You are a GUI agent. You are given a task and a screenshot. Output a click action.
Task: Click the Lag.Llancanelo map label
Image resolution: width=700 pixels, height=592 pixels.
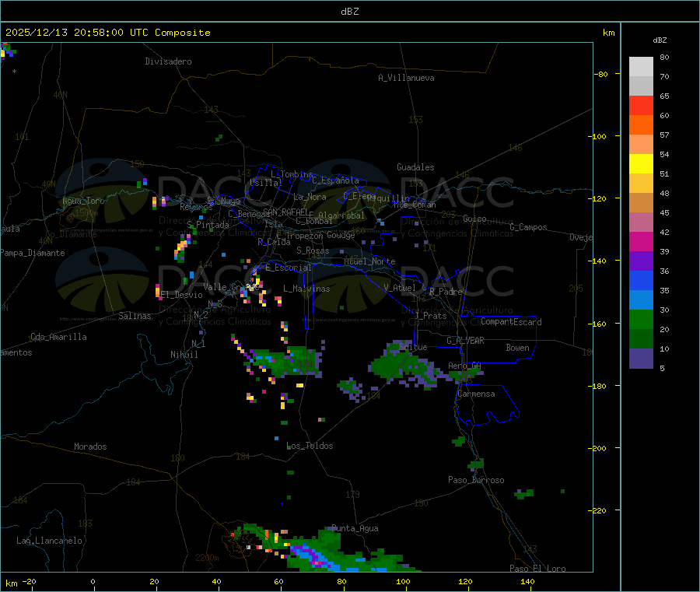pyautogui.click(x=50, y=541)
